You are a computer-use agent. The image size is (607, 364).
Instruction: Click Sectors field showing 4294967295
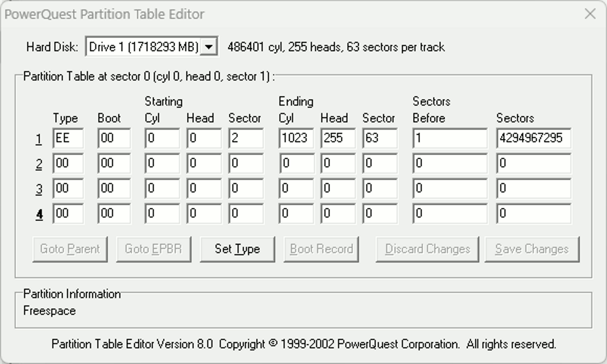(534, 138)
